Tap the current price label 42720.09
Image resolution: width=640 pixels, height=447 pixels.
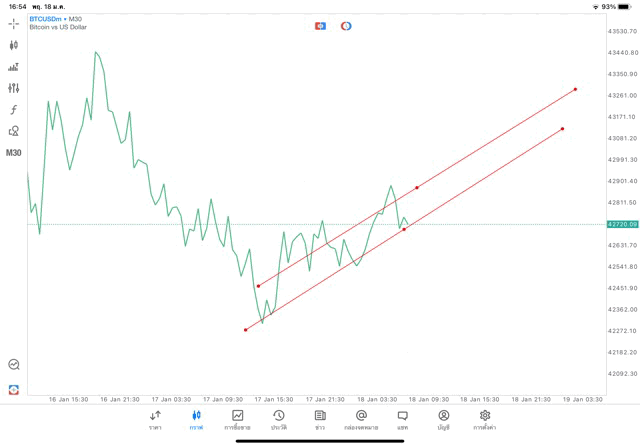(621, 224)
